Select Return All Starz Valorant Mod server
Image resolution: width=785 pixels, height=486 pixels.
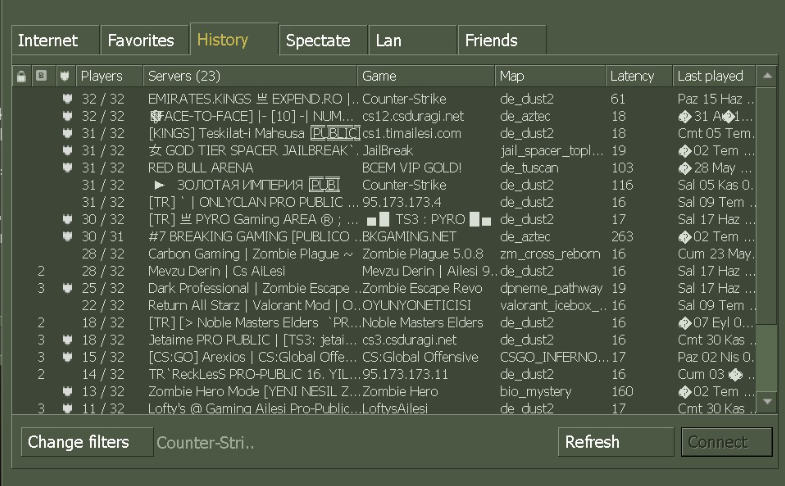(x=253, y=305)
